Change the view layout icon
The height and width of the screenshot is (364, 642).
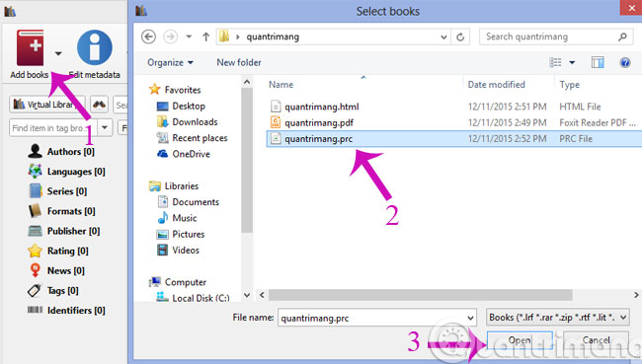click(555, 62)
